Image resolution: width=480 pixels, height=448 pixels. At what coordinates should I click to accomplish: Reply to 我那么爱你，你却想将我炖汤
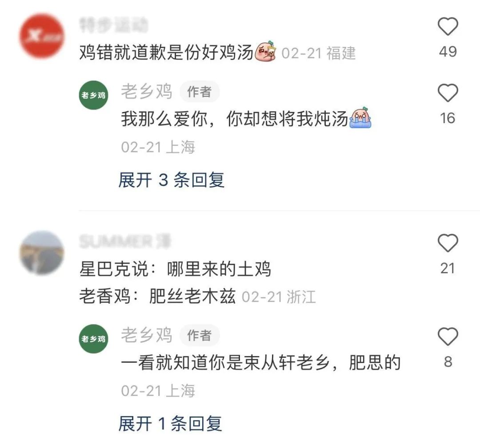tap(235, 119)
